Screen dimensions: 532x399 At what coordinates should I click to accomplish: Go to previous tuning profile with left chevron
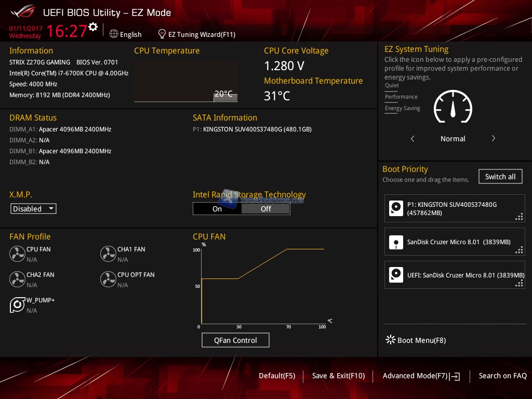413,139
